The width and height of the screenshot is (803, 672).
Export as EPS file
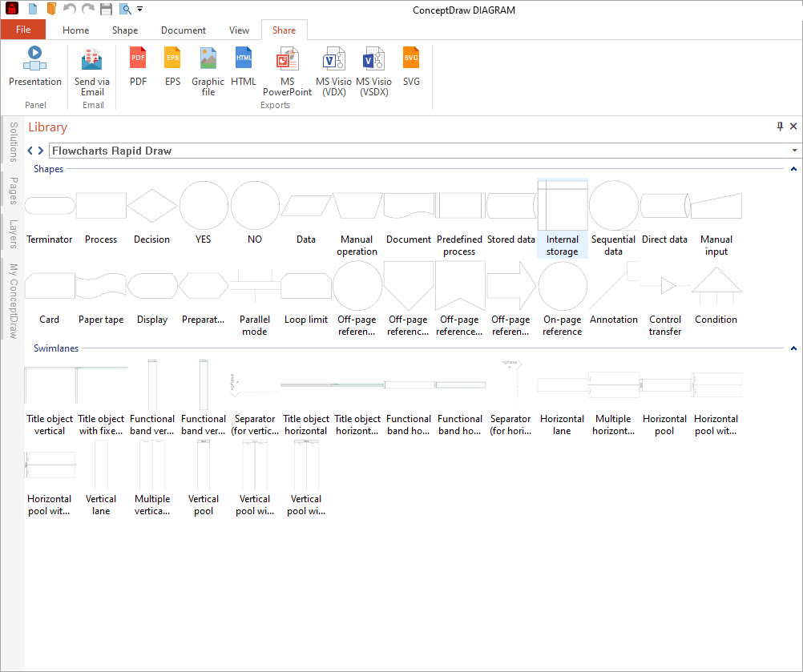[172, 68]
